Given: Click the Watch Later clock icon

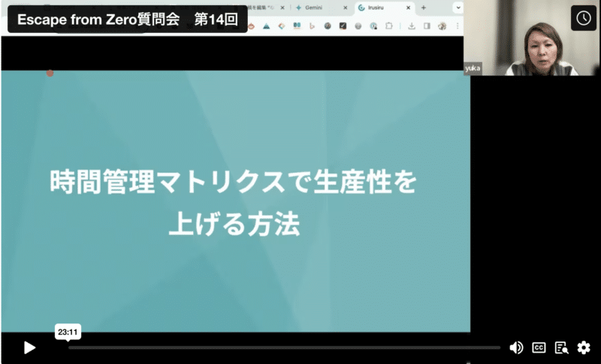Looking at the screenshot, I should [584, 18].
